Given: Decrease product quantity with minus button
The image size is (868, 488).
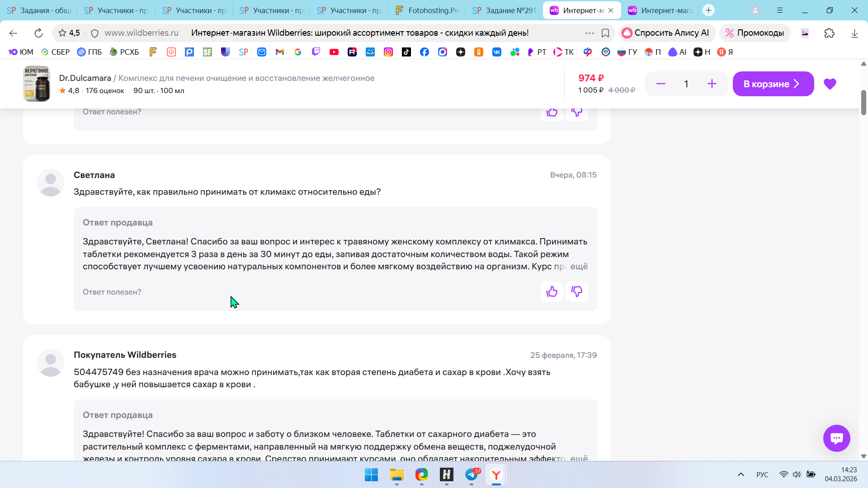Looking at the screenshot, I should click(660, 84).
